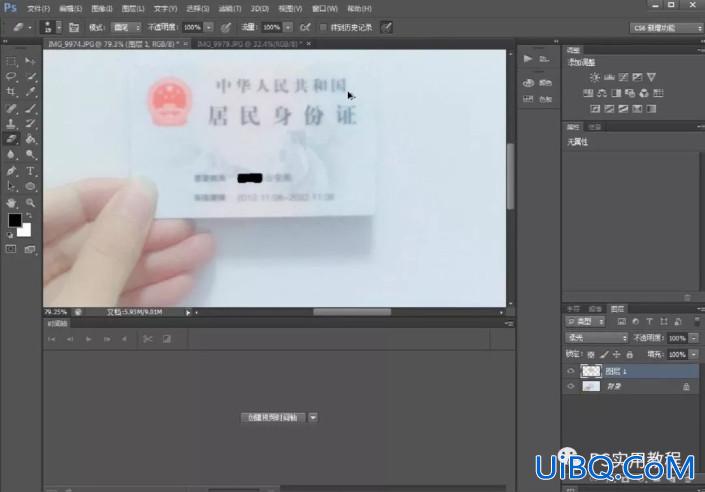The height and width of the screenshot is (492, 705).
Task: Enable the Erase to History checkbox
Action: (x=323, y=27)
